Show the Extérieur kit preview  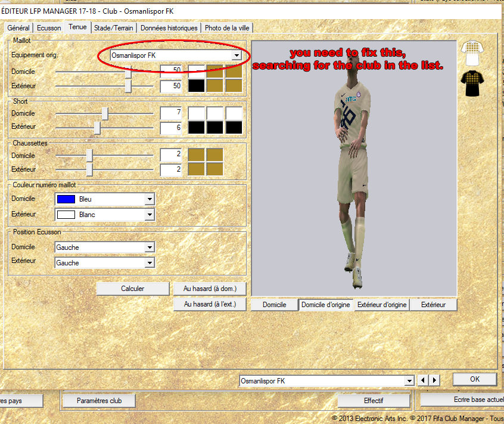[433, 305]
